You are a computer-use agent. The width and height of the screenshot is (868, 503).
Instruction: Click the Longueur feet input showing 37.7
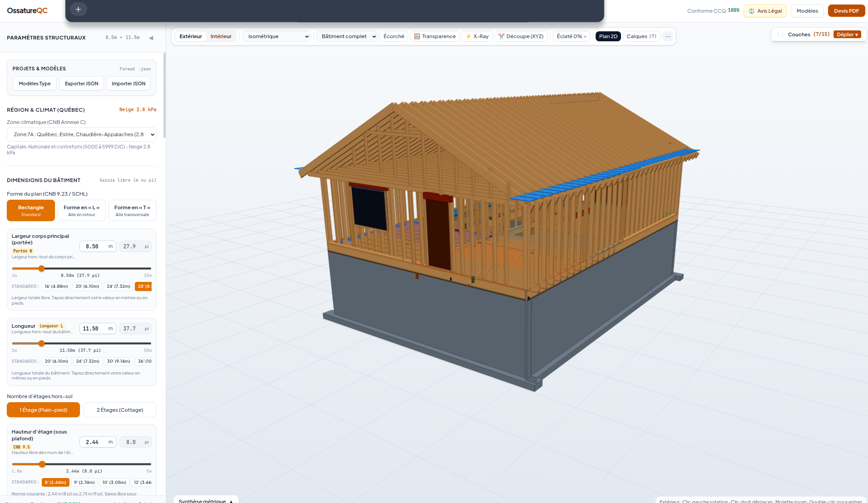coord(135,329)
